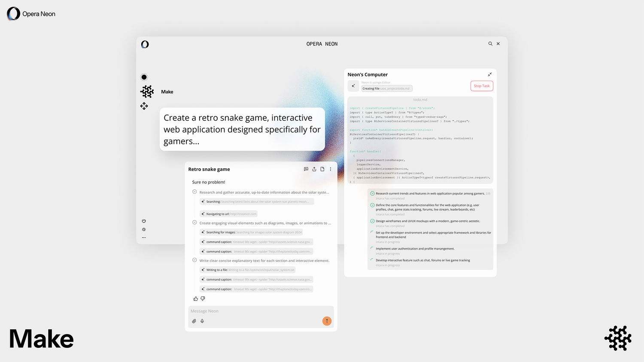Select the Chat sun-shaped sidebar icon
Viewport: 644px width, 362px height.
(x=144, y=77)
